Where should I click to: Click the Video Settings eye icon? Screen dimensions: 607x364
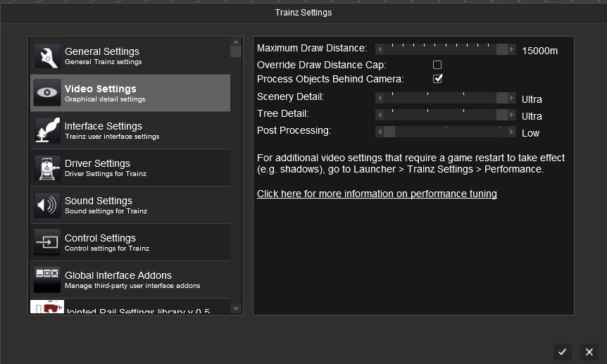[x=47, y=93]
